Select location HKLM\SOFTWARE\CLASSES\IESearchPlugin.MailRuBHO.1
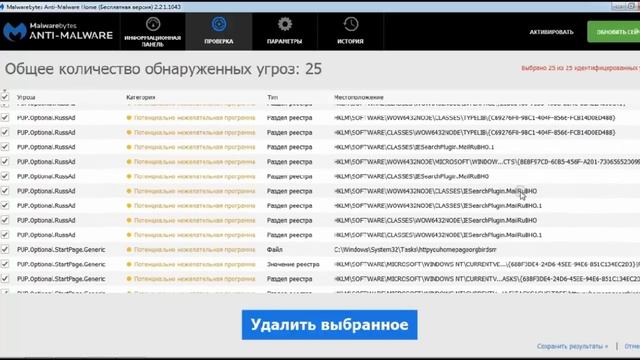The width and height of the screenshot is (640, 360). coord(414,147)
